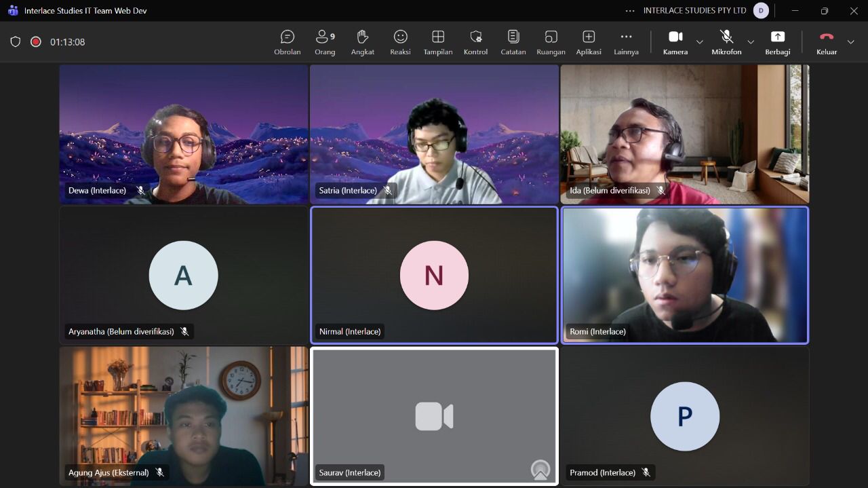
Task: Open Ruangan breakout rooms
Action: 551,42
